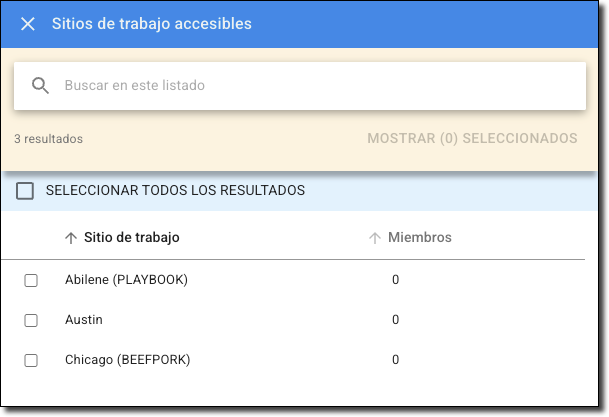Click the magnifier search icon
The image size is (609, 417).
[x=41, y=86]
